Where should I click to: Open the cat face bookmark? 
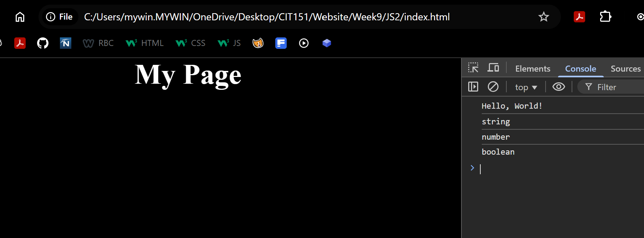(258, 43)
